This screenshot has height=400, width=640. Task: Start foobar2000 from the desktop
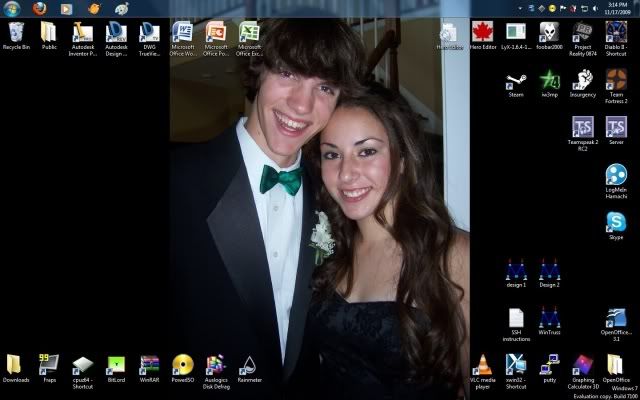(x=549, y=32)
